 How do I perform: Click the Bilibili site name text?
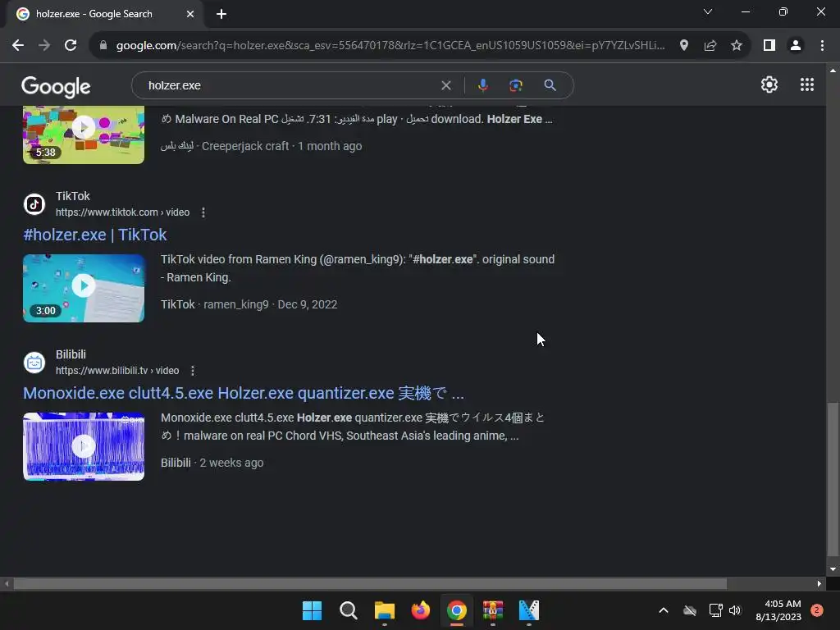pos(71,354)
